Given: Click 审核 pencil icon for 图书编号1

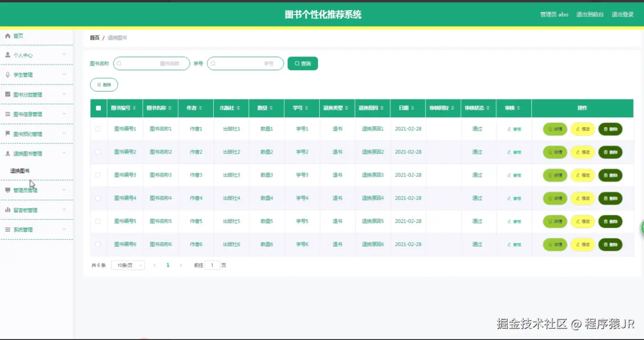Looking at the screenshot, I should coord(509,129).
